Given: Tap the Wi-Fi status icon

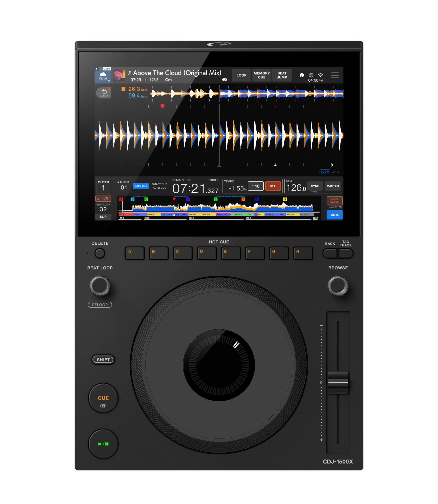Looking at the screenshot, I should [x=320, y=75].
